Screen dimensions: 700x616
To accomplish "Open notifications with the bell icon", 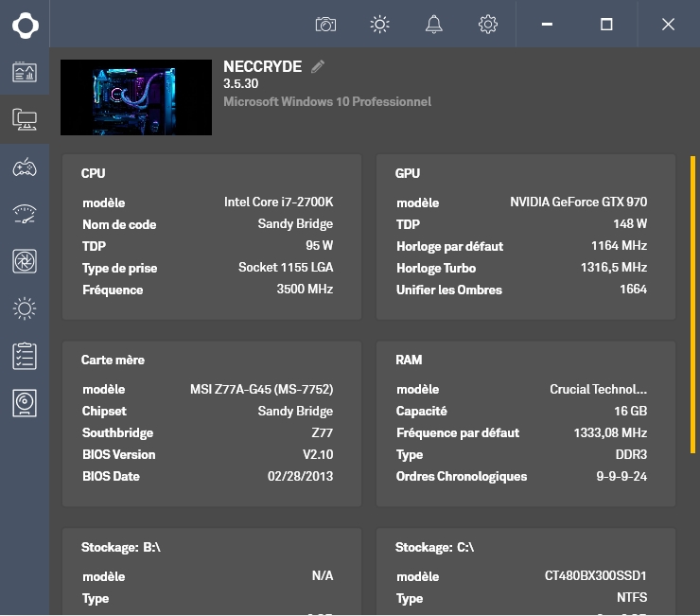I will point(434,25).
